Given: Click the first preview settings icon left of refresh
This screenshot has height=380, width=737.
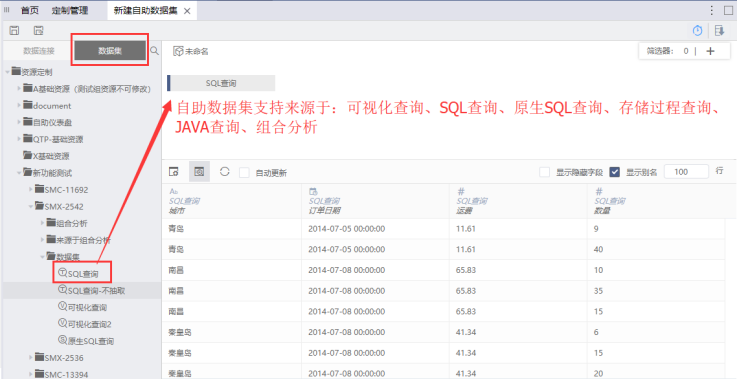Looking at the screenshot, I should [174, 172].
